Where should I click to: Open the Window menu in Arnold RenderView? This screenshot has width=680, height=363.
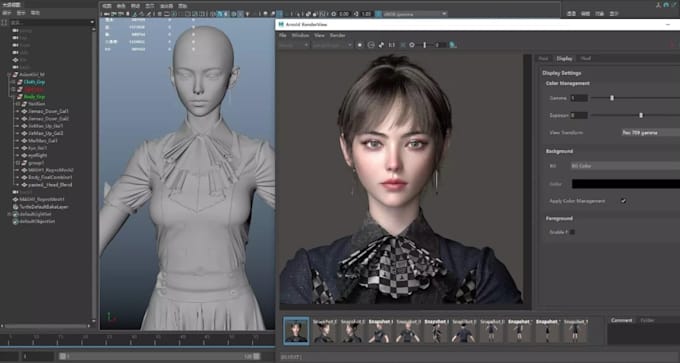tap(300, 35)
